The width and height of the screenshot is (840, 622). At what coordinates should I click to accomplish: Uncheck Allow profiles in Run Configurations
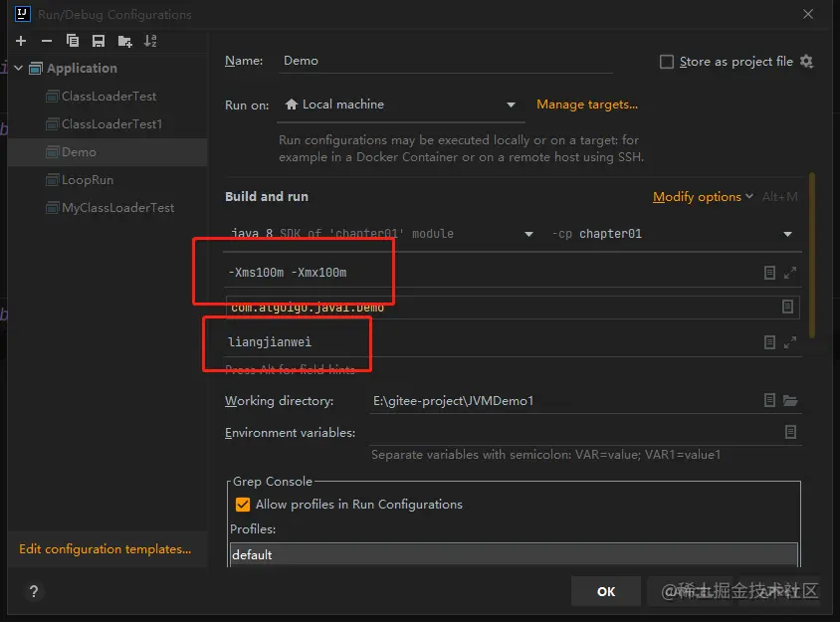click(x=243, y=505)
